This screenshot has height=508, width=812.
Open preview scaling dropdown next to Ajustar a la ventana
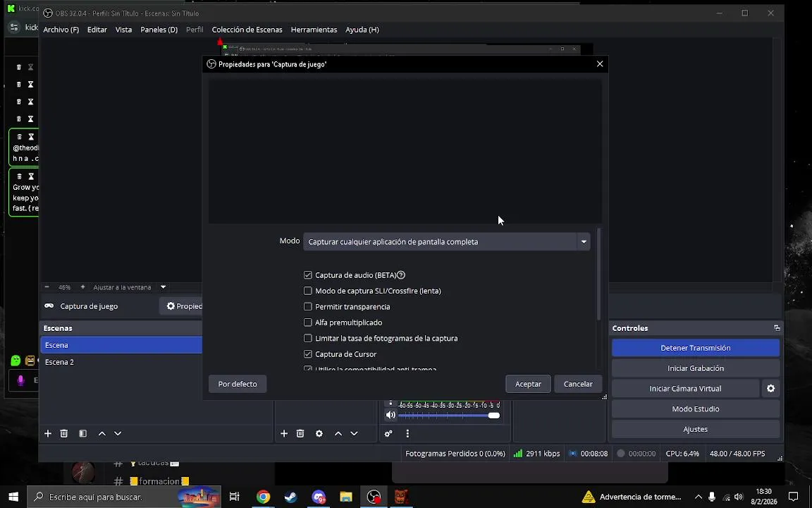[163, 286]
